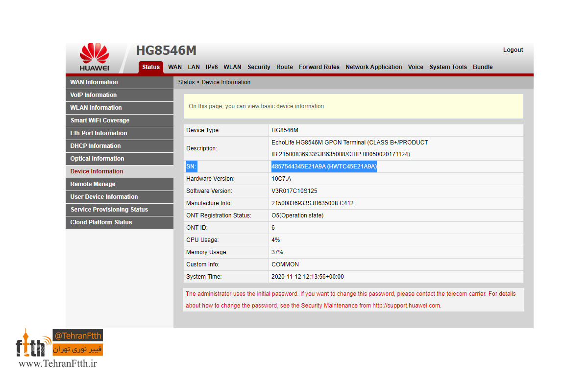Viewport: 588px width, 382px height.
Task: Open the Voice tab
Action: coord(416,67)
